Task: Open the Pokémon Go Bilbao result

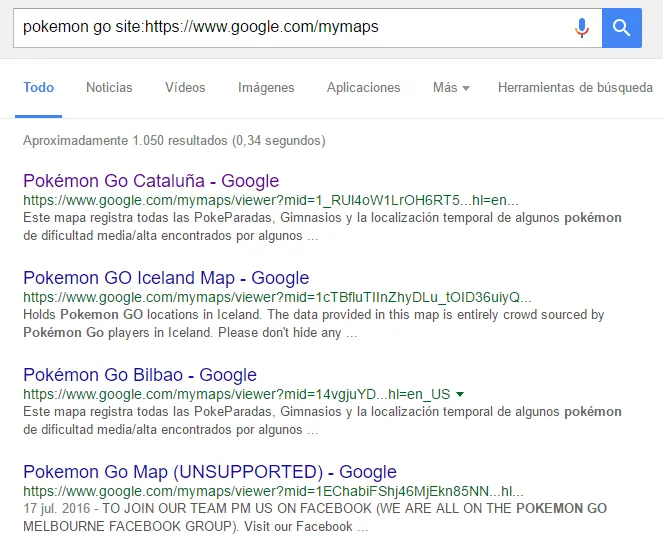Action: point(140,375)
